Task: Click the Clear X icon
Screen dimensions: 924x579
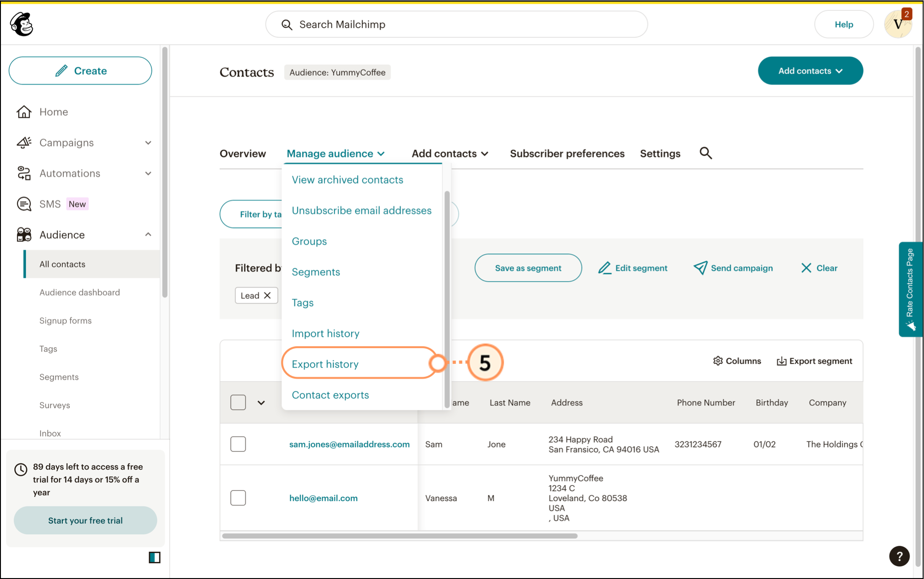Action: [806, 268]
